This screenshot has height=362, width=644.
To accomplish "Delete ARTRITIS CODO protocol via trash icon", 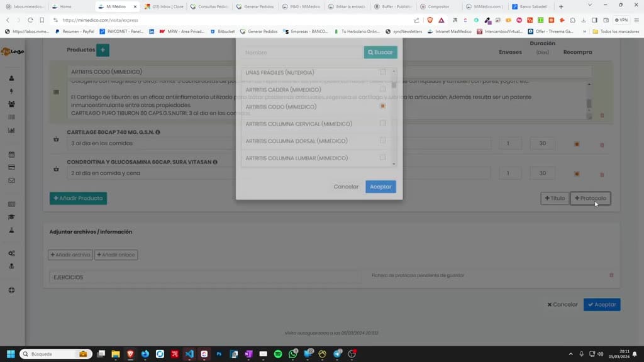I will click(x=602, y=116).
